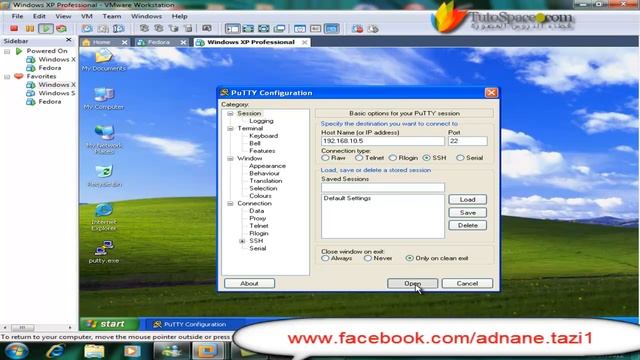Image resolution: width=640 pixels, height=360 pixels.
Task: Click the Revert to Snapshot toolbar icon
Action: (102, 29)
